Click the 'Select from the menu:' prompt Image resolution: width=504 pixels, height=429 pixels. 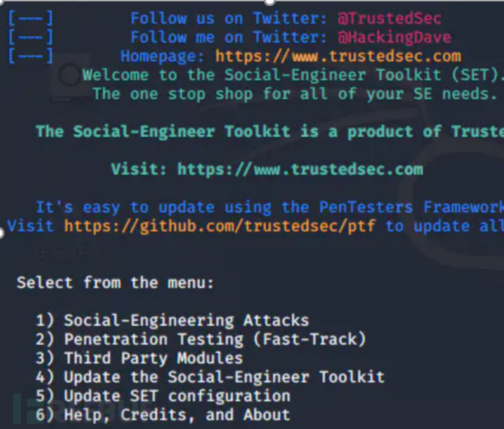tap(115, 282)
